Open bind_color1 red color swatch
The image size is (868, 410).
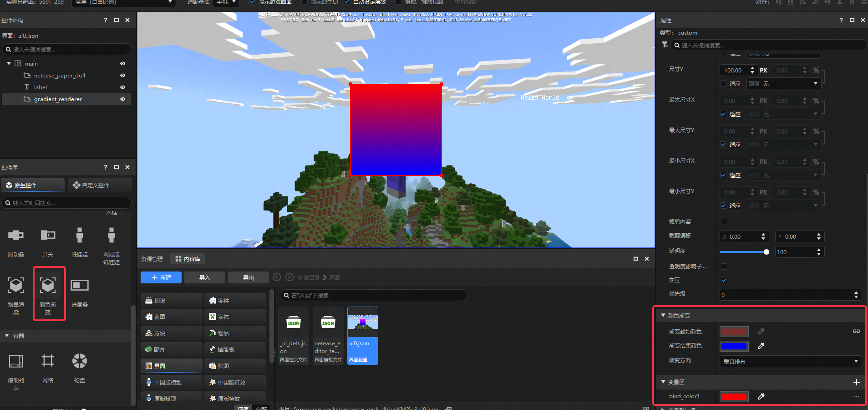pos(734,397)
